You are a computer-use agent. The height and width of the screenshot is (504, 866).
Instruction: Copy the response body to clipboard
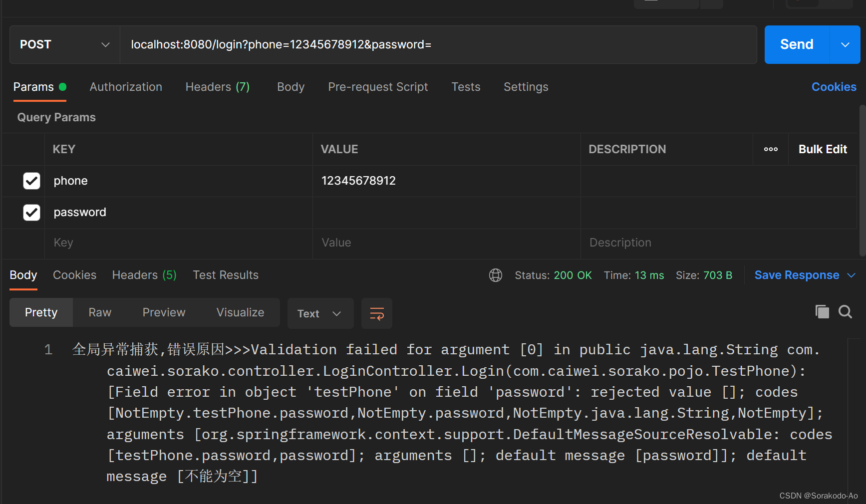click(x=822, y=311)
